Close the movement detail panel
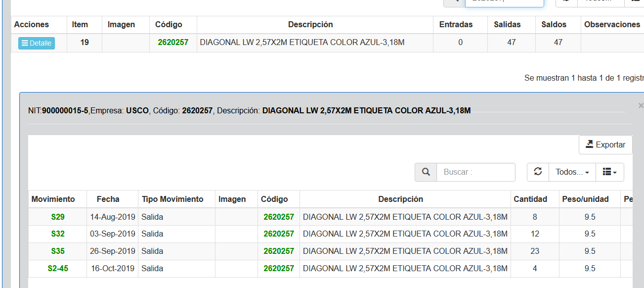This screenshot has height=288, width=644. point(641,105)
